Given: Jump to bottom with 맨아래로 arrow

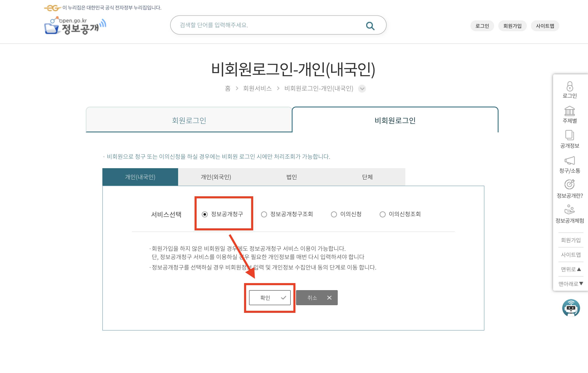Looking at the screenshot, I should (x=571, y=283).
